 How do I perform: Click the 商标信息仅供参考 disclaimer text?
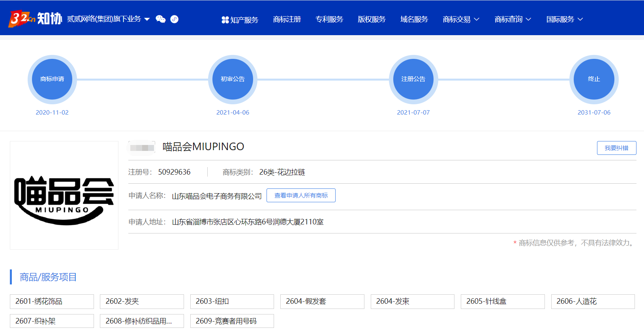[575, 243]
